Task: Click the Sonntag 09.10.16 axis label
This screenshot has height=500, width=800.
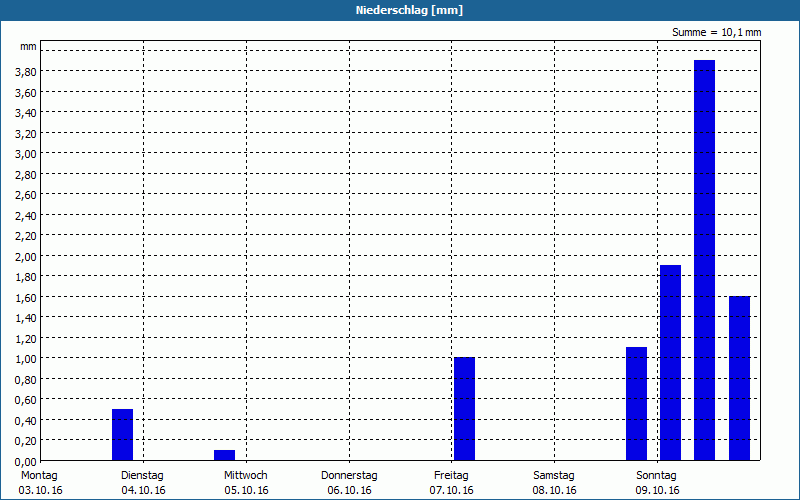Action: (x=657, y=483)
